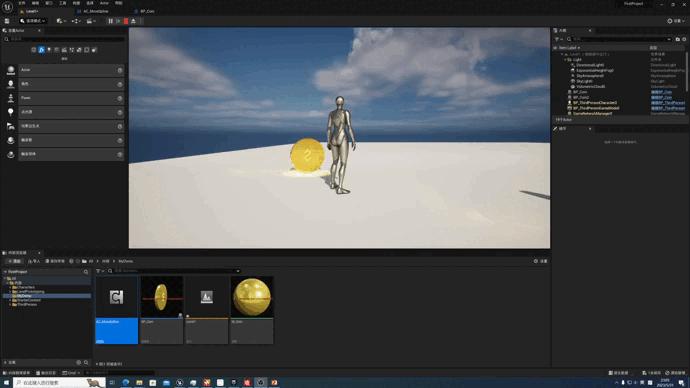
Task: Click the Outliner settings gear icon
Action: 684,39
